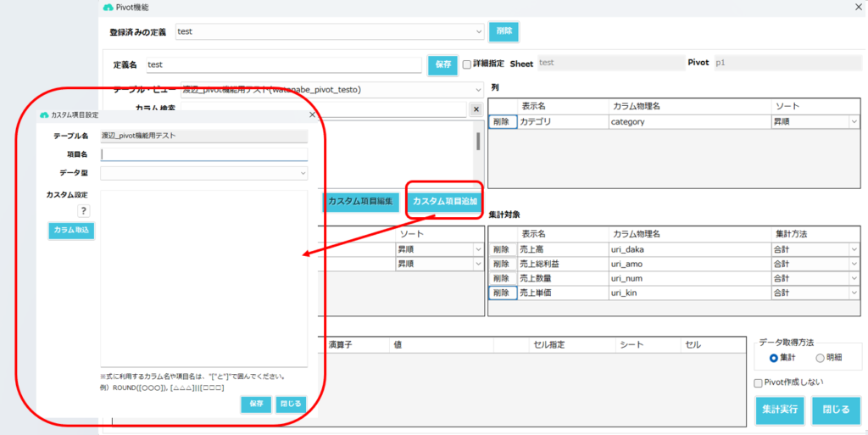Open 集計方法 dropdown for uri_daka row
Viewport: 868px width, 435px height.
pyautogui.click(x=854, y=249)
